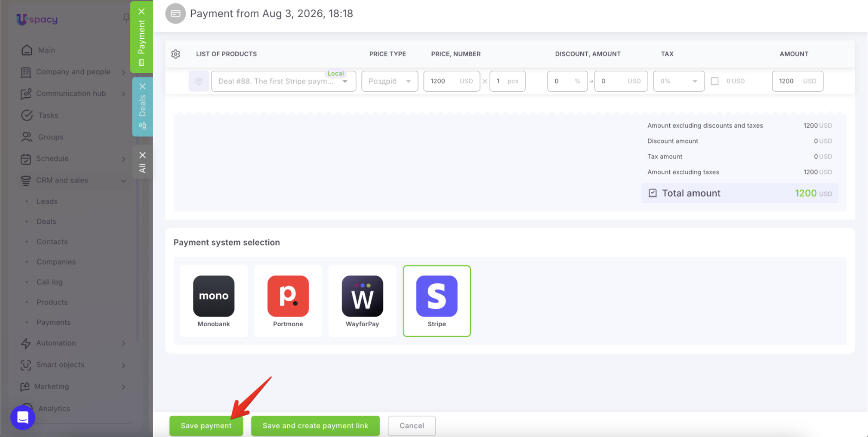Expand the Smart objects submenu
The image size is (868, 437).
[x=124, y=365]
